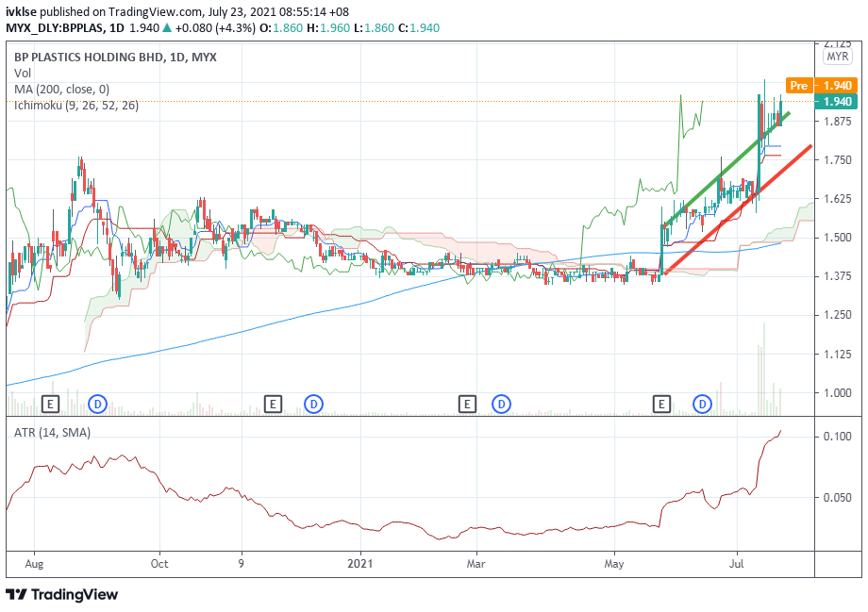The height and width of the screenshot is (612, 868).
Task: Click the ivklse author name
Action: 22,11
